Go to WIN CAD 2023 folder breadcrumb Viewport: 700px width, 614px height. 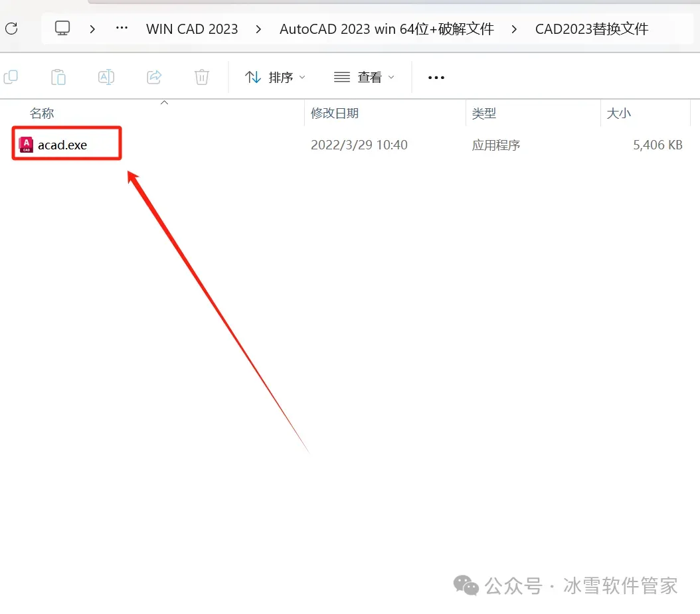[192, 29]
